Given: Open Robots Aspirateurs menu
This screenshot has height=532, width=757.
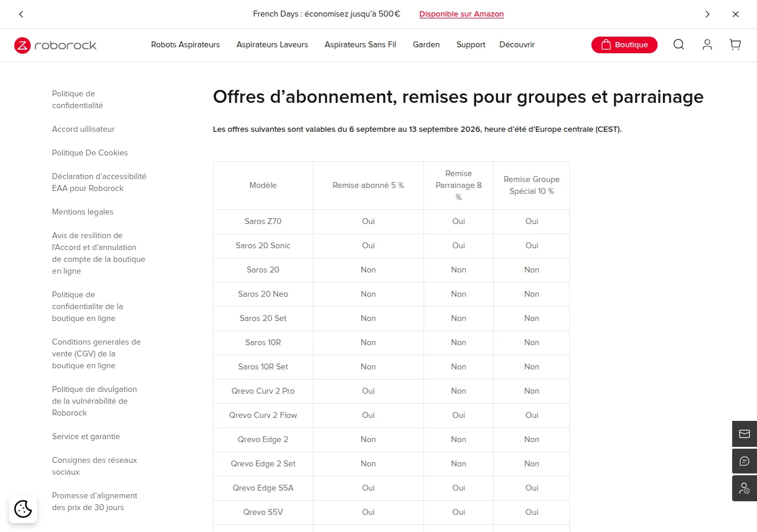Looking at the screenshot, I should [x=185, y=44].
